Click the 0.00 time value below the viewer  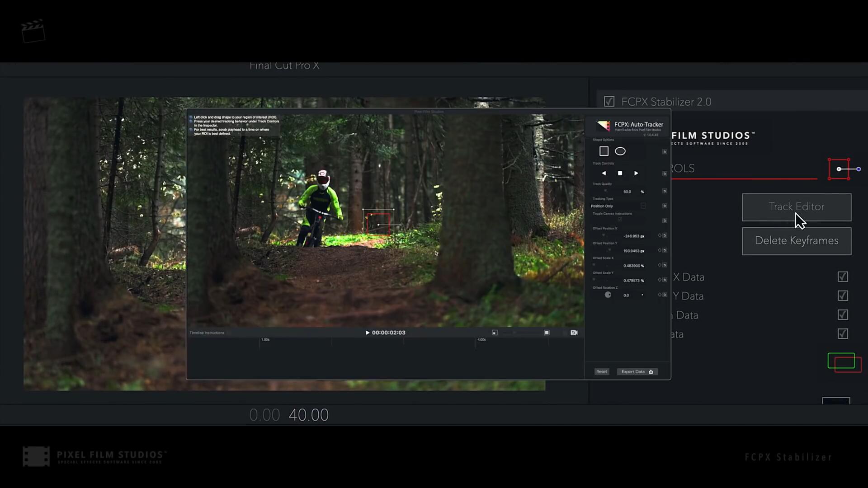pos(264,415)
